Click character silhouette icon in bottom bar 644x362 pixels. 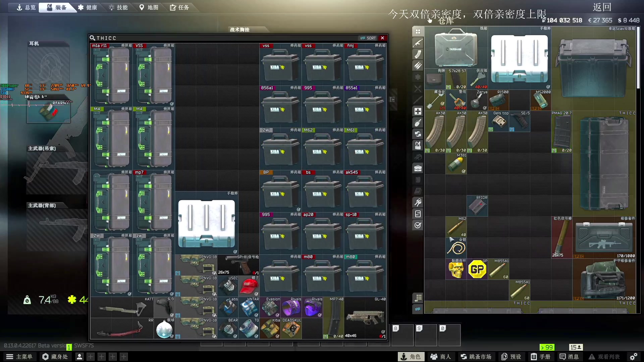79,357
